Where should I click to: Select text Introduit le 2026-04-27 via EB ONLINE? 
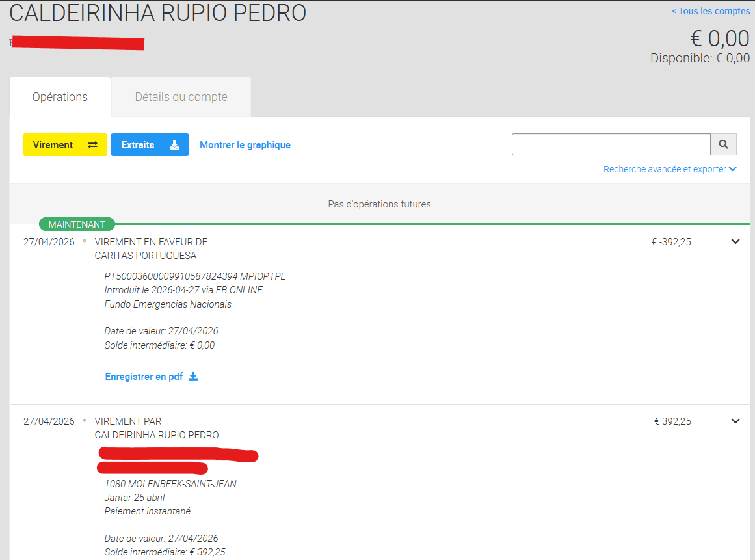183,290
